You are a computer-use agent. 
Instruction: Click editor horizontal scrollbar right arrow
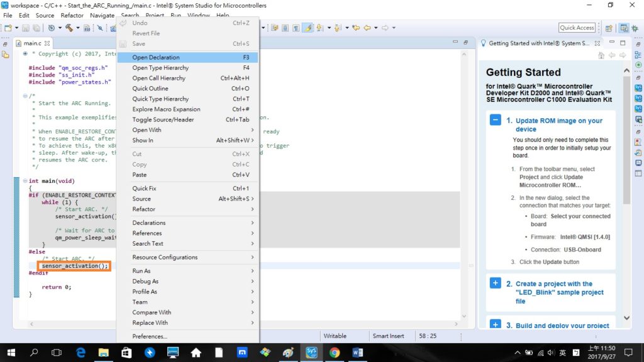pos(456,324)
